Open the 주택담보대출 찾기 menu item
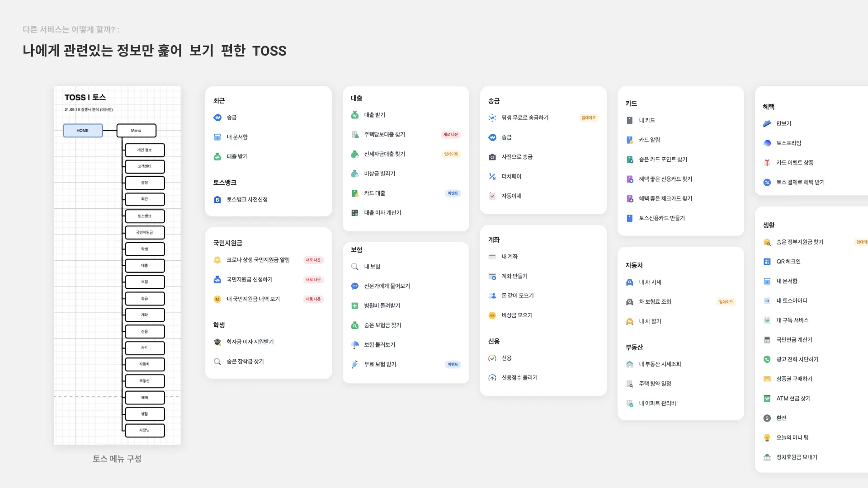The height and width of the screenshot is (488, 868). 384,135
